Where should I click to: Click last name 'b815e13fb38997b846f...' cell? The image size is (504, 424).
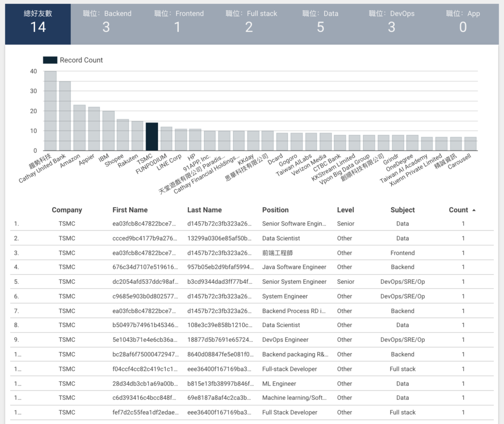click(x=220, y=384)
